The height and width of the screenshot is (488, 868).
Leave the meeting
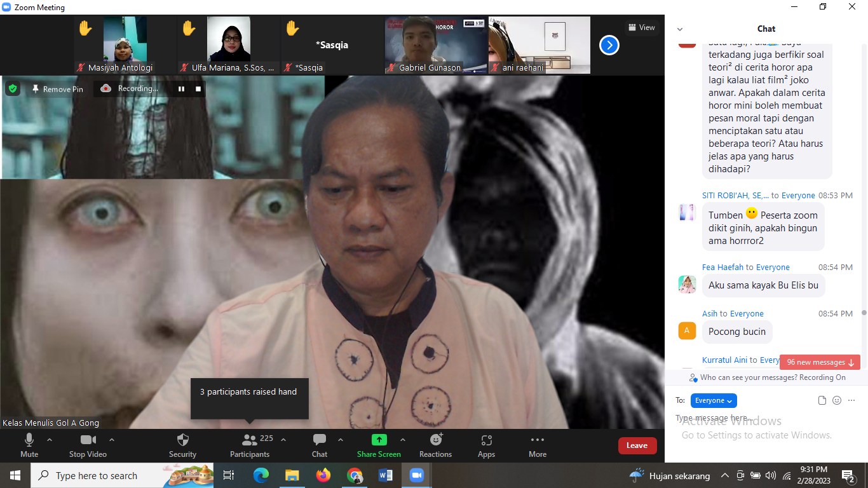pos(637,445)
